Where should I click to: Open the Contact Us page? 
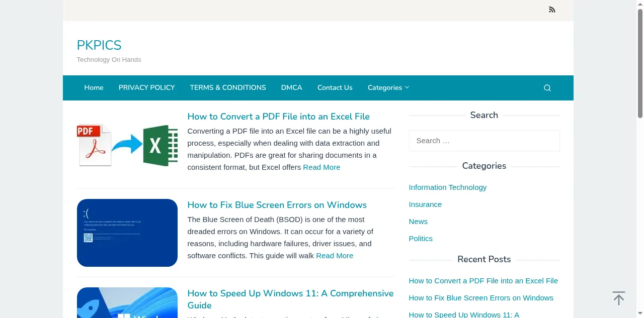(x=335, y=87)
